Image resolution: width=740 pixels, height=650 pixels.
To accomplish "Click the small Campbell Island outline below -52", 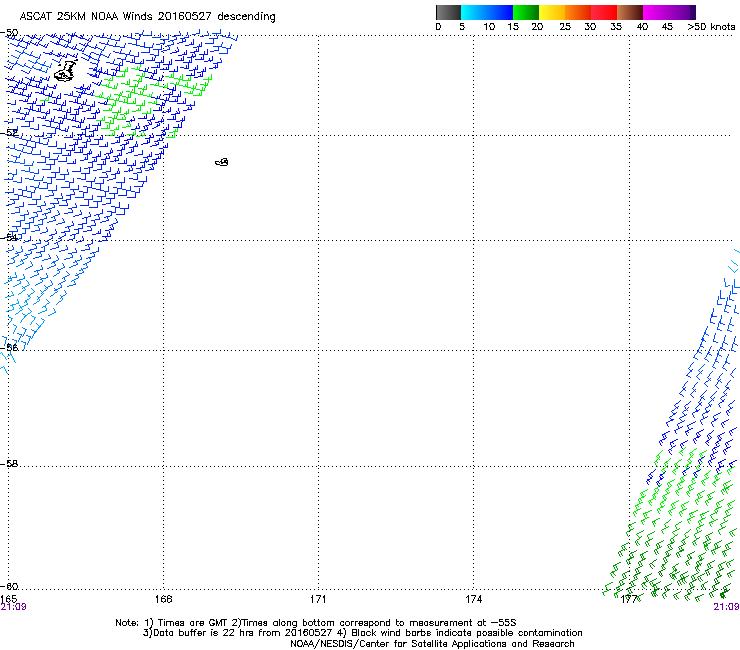I will 222,162.
